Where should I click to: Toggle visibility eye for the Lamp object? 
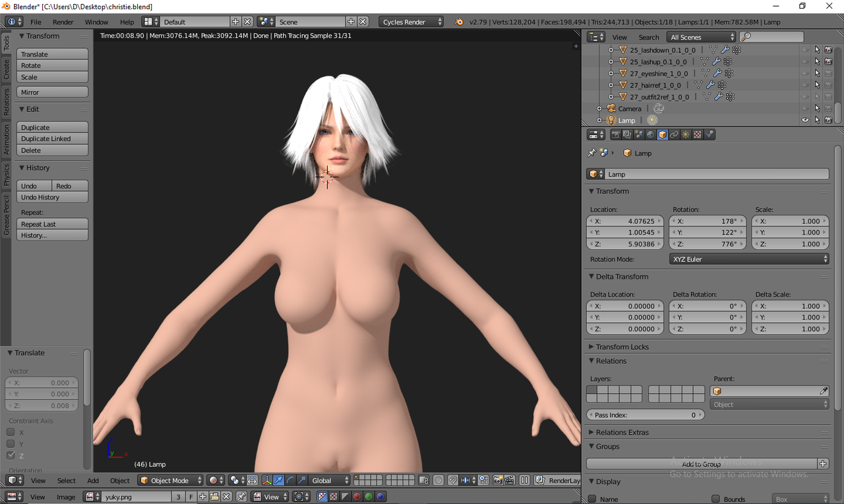click(805, 121)
